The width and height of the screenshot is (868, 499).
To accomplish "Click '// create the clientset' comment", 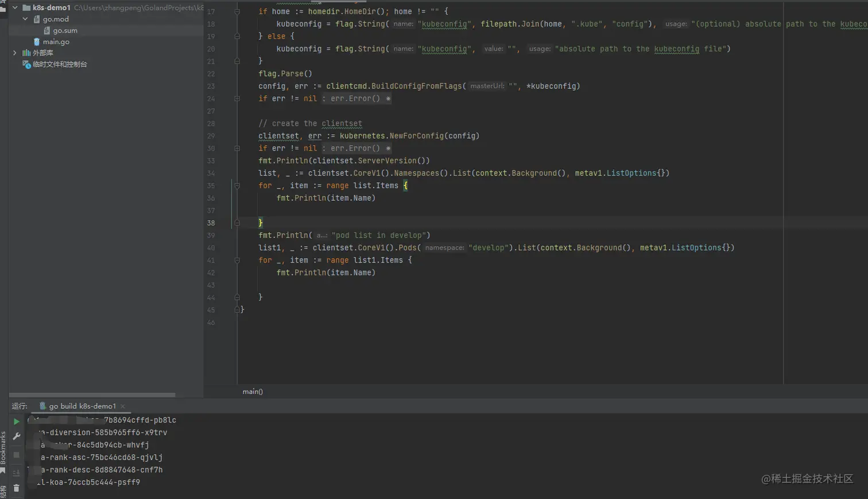I will click(x=310, y=123).
